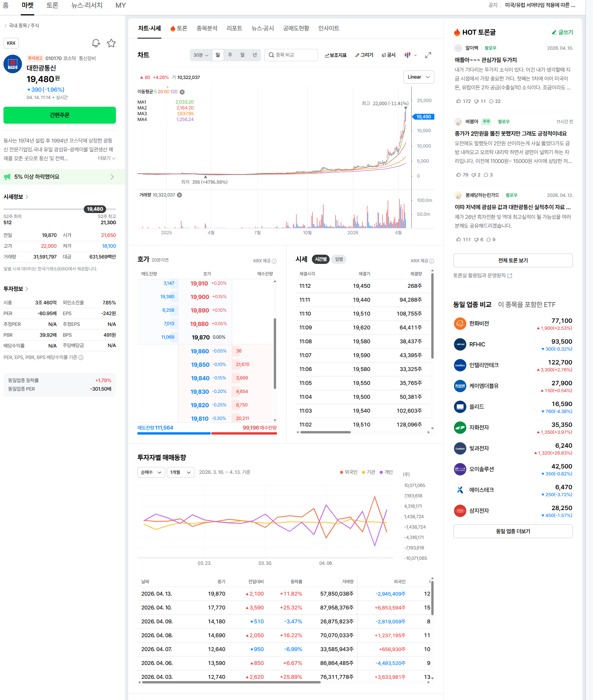Click the 글쓰기 write post icon
The height and width of the screenshot is (700, 593).
562,32
